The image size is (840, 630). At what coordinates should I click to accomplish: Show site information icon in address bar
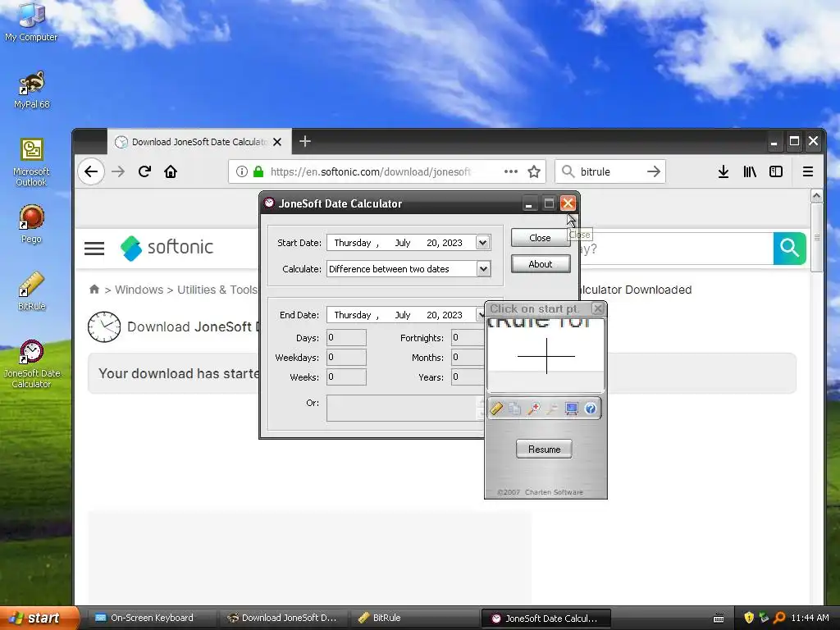coord(242,171)
